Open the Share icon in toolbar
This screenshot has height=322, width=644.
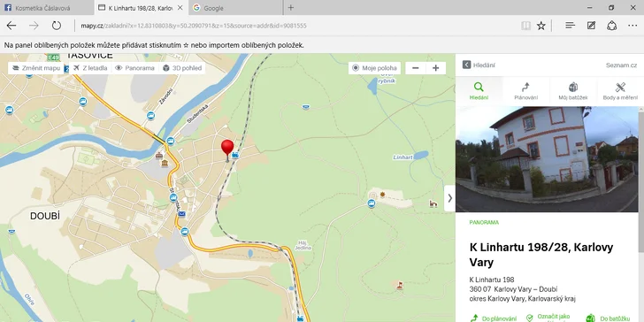pos(612,26)
